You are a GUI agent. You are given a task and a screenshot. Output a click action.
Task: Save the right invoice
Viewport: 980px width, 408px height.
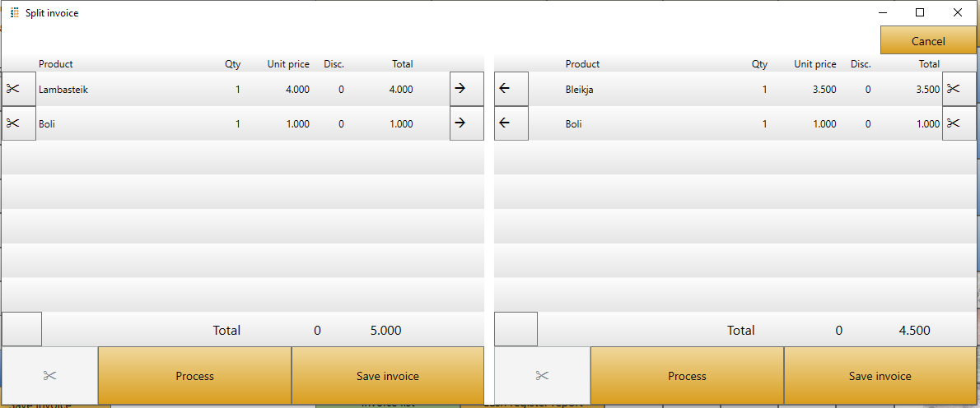[x=880, y=376]
